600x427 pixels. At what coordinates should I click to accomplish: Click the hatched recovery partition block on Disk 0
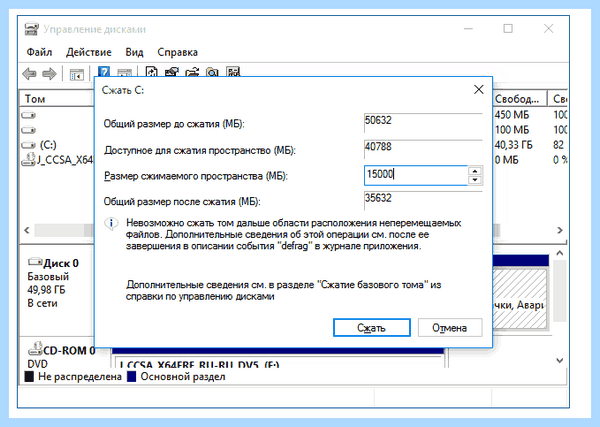point(519,298)
